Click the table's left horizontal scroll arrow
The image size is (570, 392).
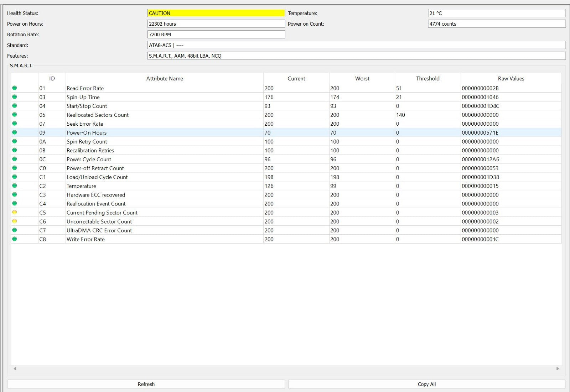tap(15, 369)
